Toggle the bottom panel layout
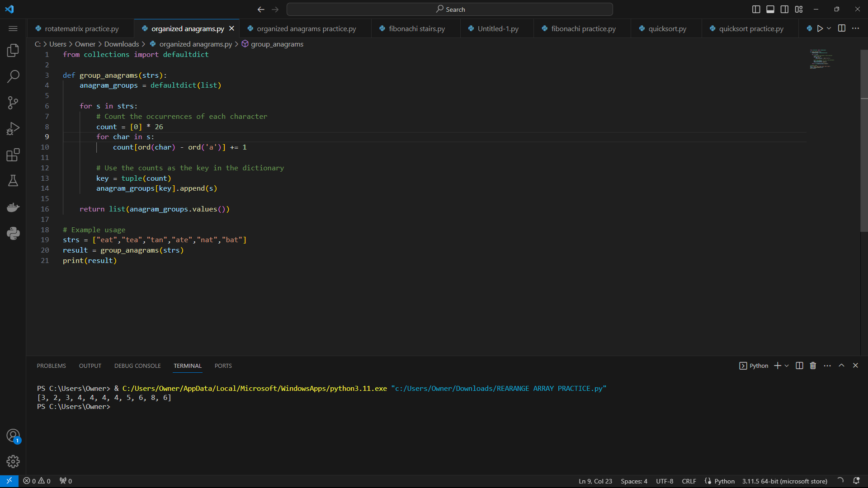The image size is (868, 488). [x=770, y=9]
